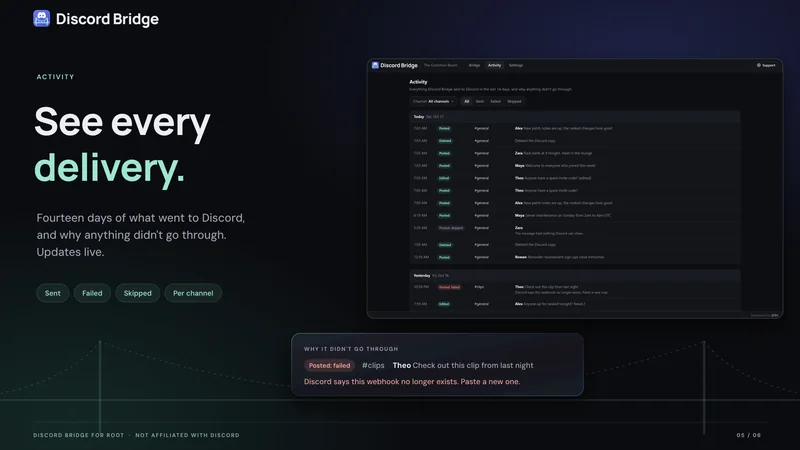This screenshot has width=800, height=450.
Task: Switch to the Settings tab
Action: pos(516,65)
